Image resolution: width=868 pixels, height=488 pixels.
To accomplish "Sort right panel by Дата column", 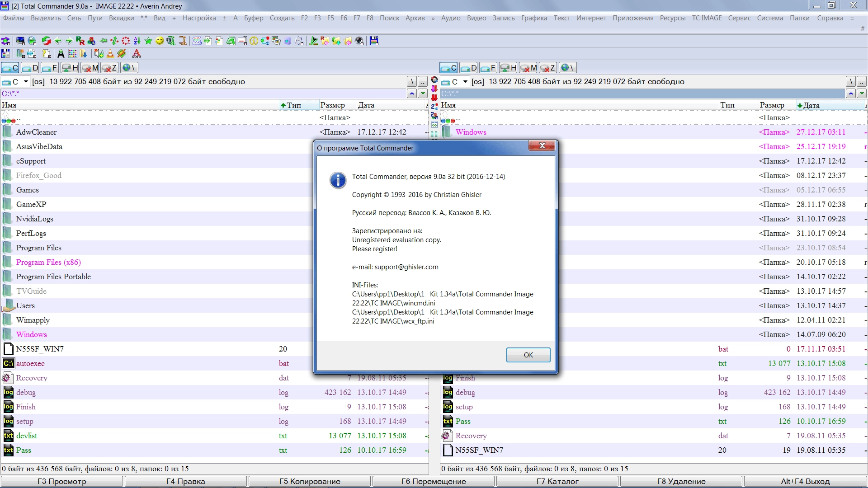I will pyautogui.click(x=830, y=105).
